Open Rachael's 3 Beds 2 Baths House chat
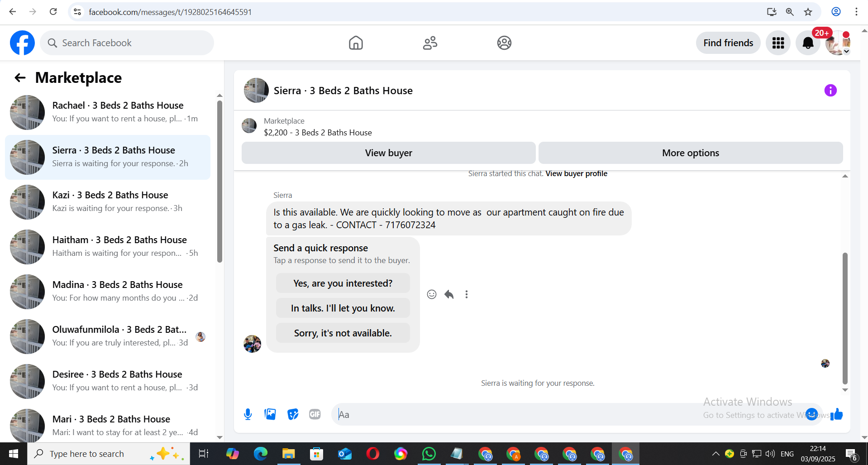The image size is (868, 465). click(x=108, y=112)
